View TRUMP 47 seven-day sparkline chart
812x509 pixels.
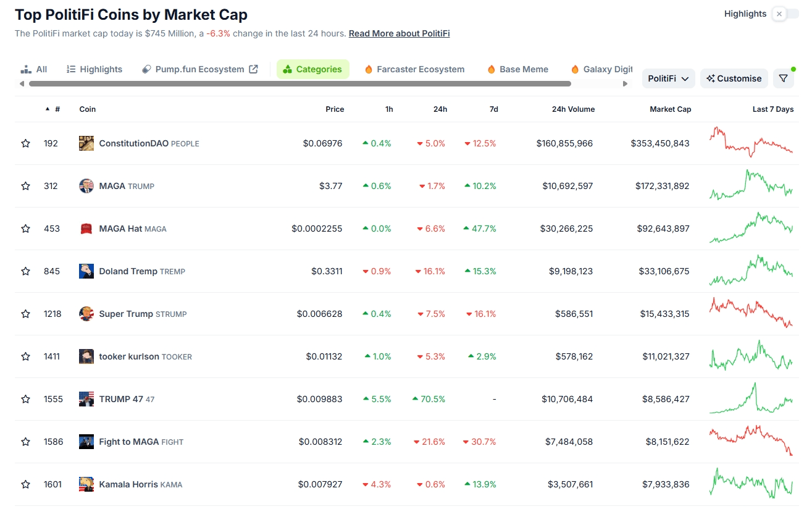pos(751,399)
